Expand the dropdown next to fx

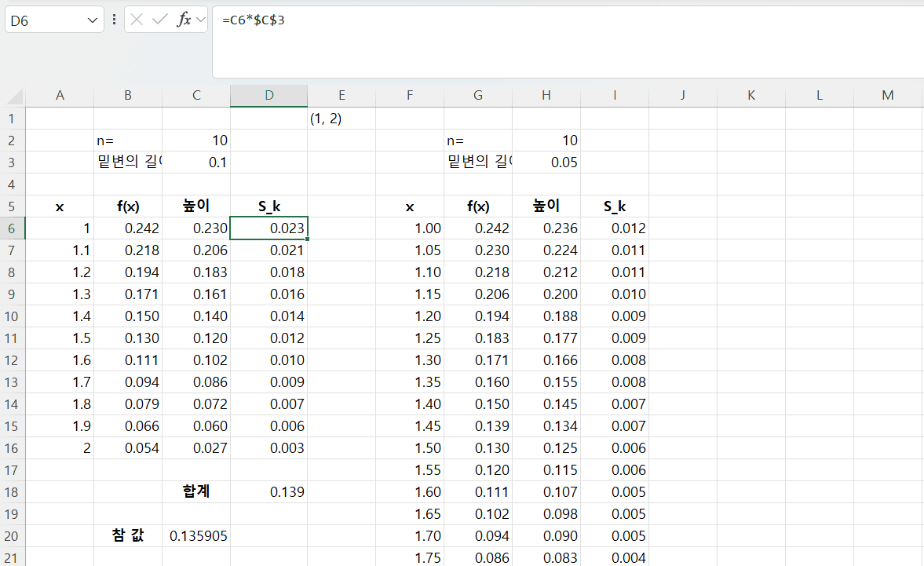[x=200, y=20]
